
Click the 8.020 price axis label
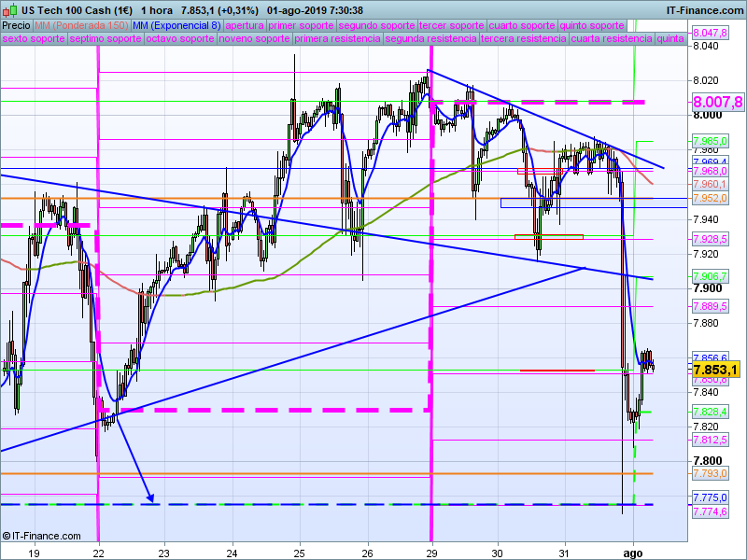[706, 80]
